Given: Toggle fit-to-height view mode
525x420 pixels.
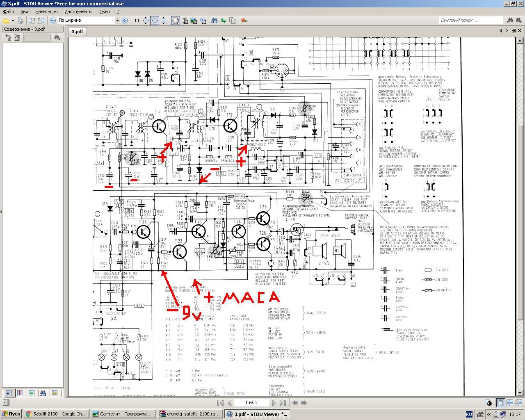Looking at the screenshot, I should [164, 21].
